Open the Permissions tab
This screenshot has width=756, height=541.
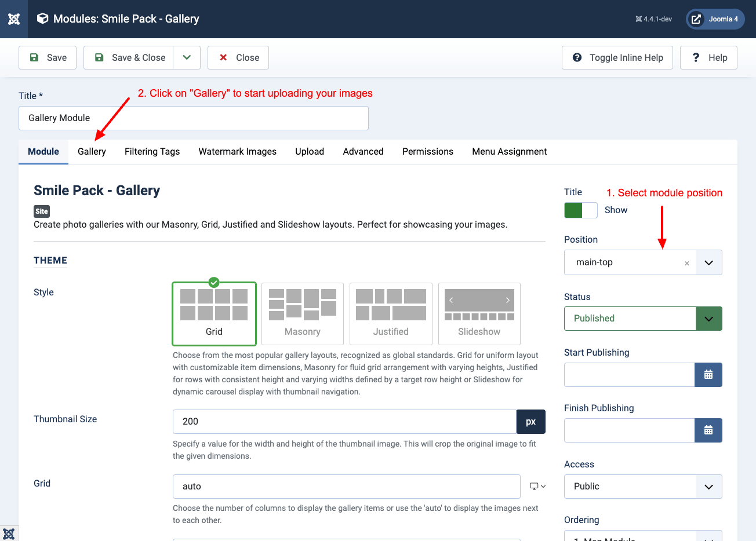pos(428,152)
